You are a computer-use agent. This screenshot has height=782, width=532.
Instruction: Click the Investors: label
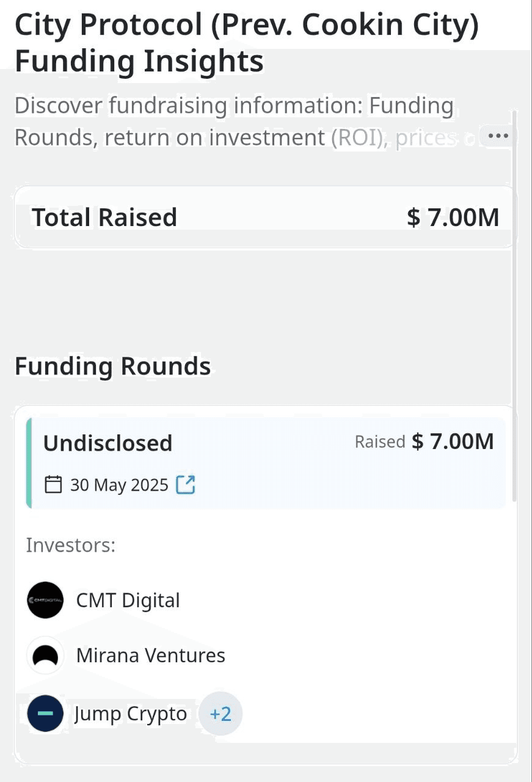tap(71, 544)
